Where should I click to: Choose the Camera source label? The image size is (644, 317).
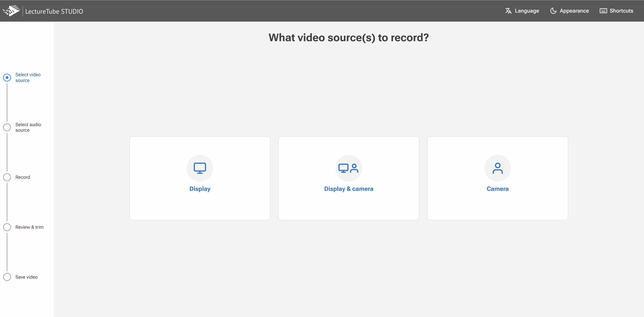coord(497,189)
